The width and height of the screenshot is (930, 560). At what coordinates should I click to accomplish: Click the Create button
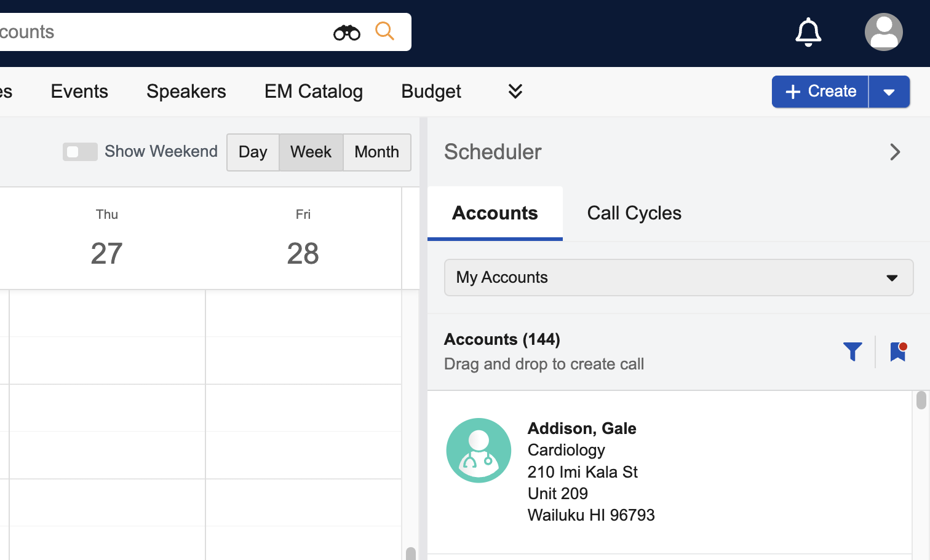click(820, 92)
